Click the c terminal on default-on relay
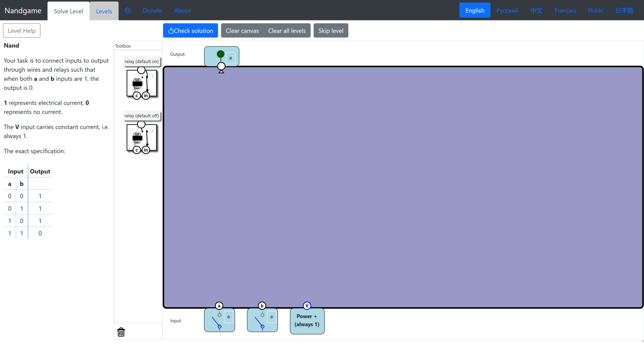Screen dimensions: 644x362 [137, 96]
